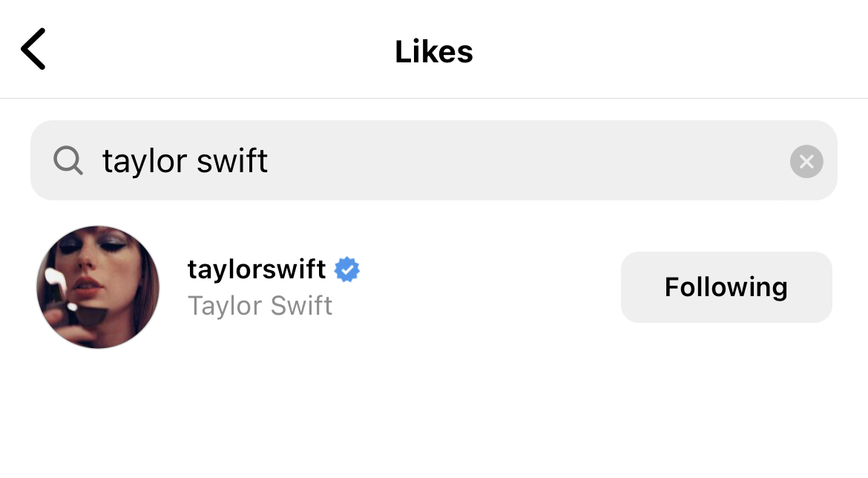Return to the previous screen
Viewport: 868px width, 478px height.
click(x=33, y=49)
